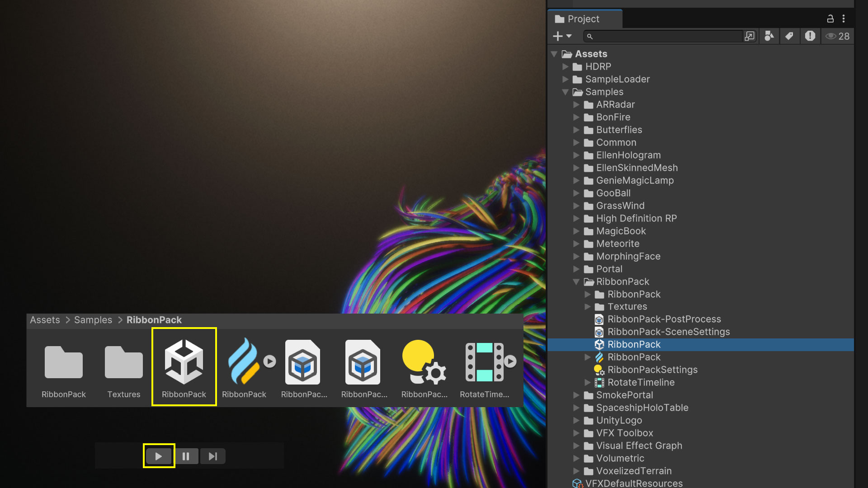868x488 pixels.
Task: Expand the Butterflies folder
Action: coord(576,130)
